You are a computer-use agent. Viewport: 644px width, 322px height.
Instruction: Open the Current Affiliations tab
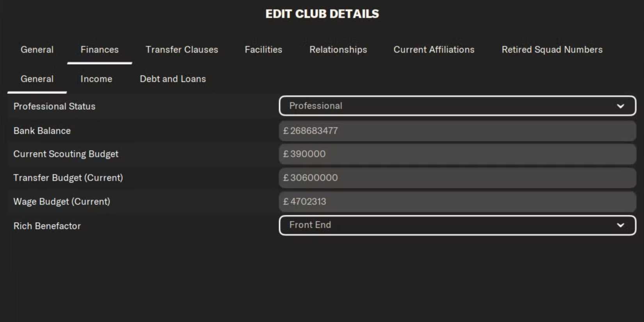click(434, 50)
